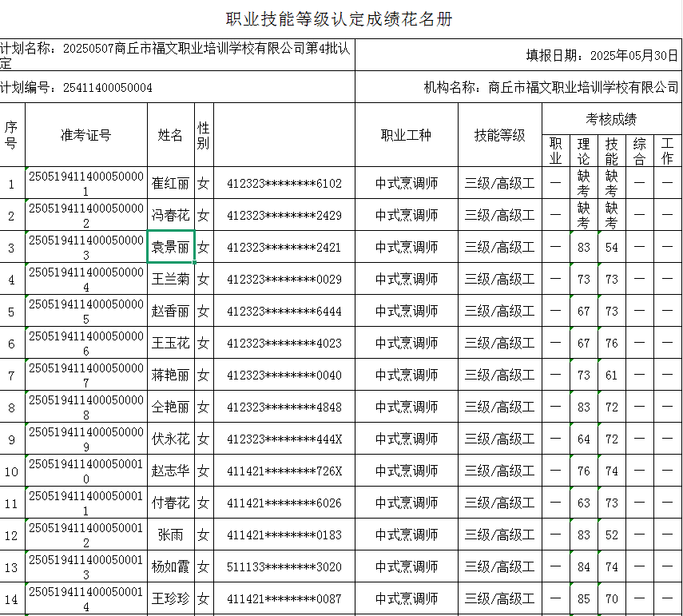
Task: Click the name cell 崔红丽
Action: (171, 183)
